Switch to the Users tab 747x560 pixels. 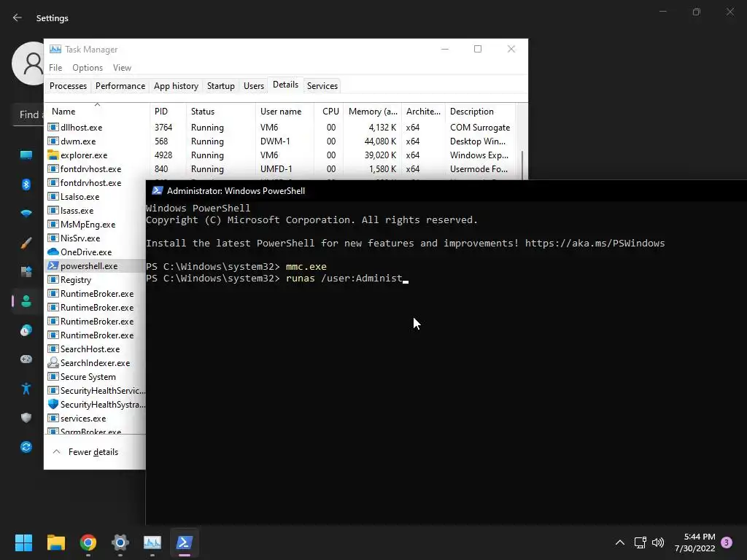click(253, 86)
